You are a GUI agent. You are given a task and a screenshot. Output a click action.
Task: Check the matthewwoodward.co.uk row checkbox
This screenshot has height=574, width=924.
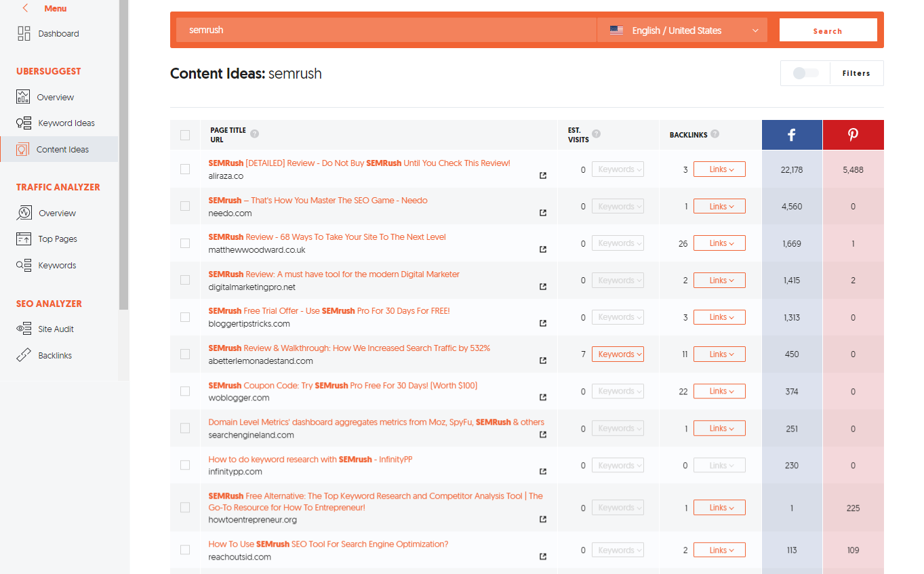(x=185, y=243)
